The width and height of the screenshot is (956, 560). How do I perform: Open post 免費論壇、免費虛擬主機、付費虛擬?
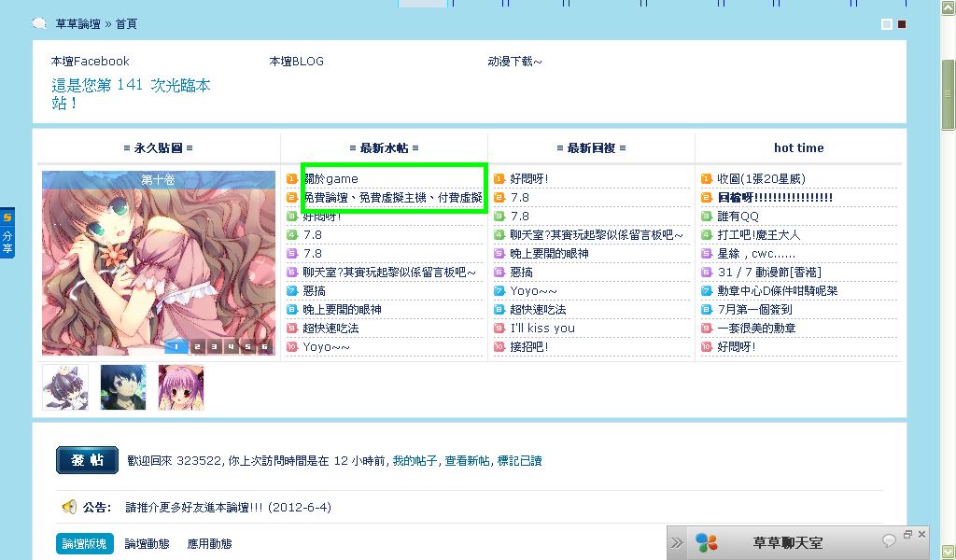tap(393, 198)
